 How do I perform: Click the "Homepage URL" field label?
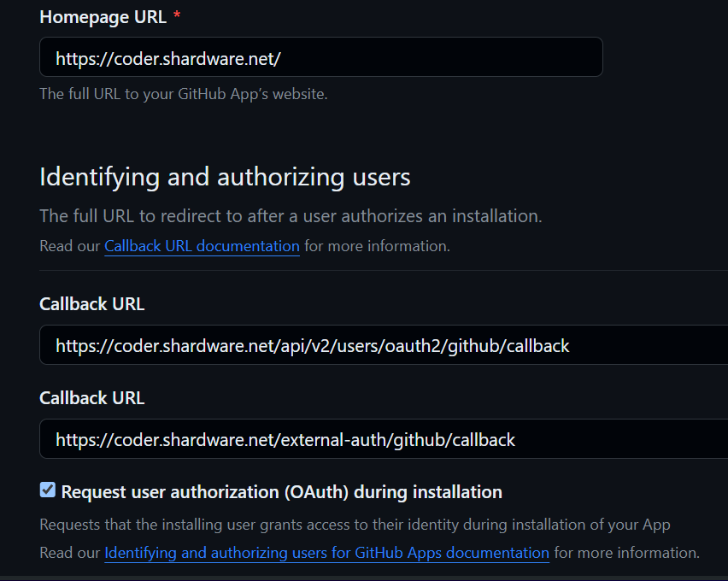[103, 17]
